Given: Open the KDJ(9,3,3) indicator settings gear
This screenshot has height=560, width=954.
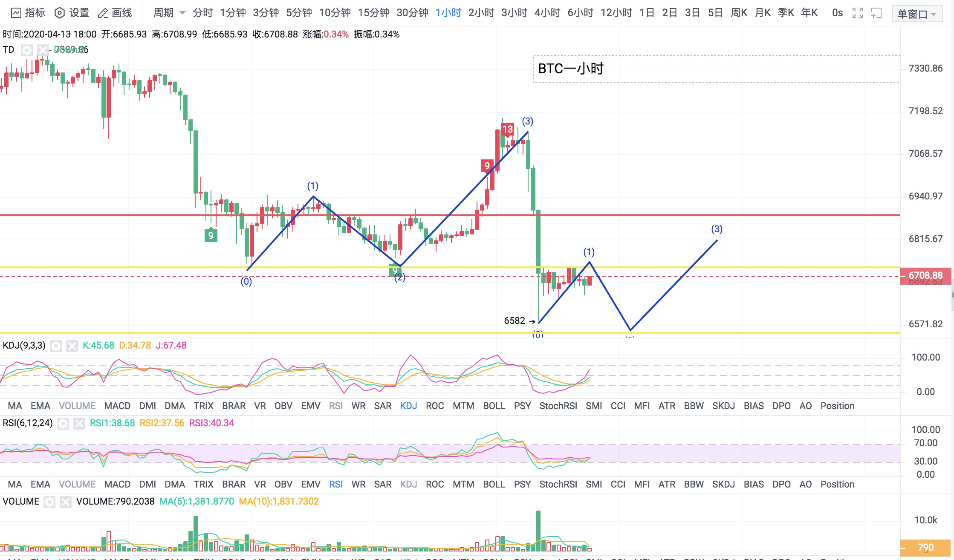Looking at the screenshot, I should (x=57, y=346).
